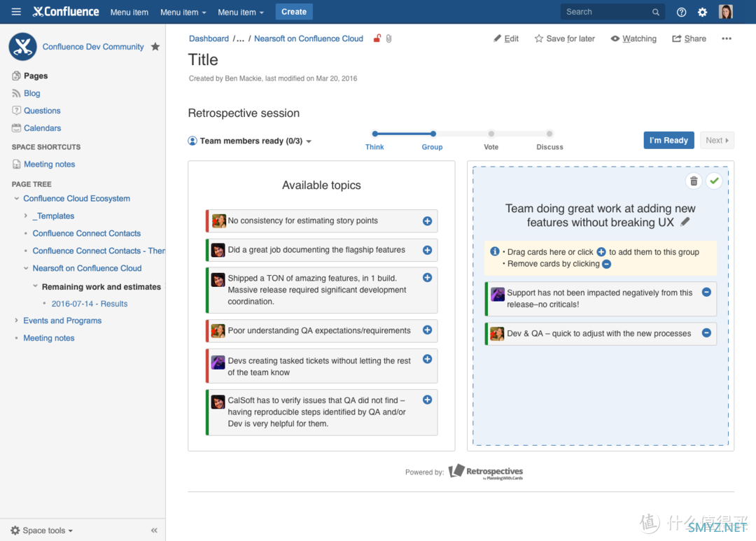Open the third Menu item dropdown

click(x=241, y=12)
